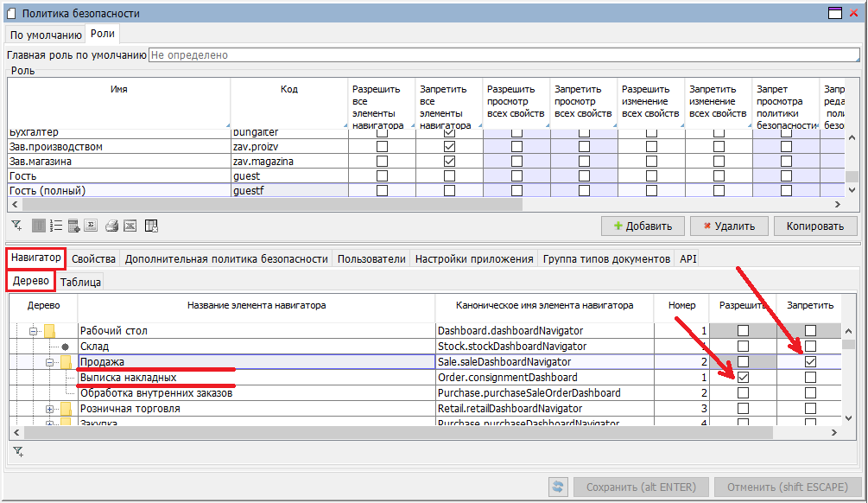Collapse the Продажа tree node
This screenshot has width=868, height=503.
[51, 362]
